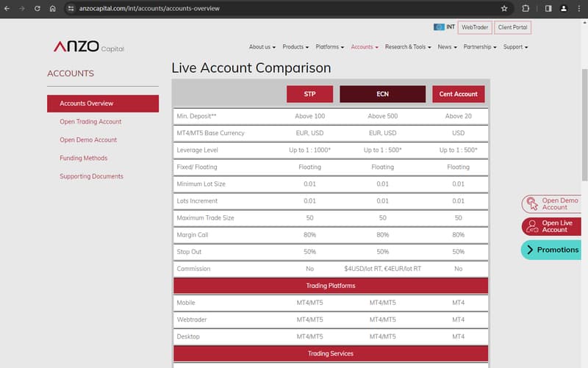Select Accounts Overview in sidebar

103,104
